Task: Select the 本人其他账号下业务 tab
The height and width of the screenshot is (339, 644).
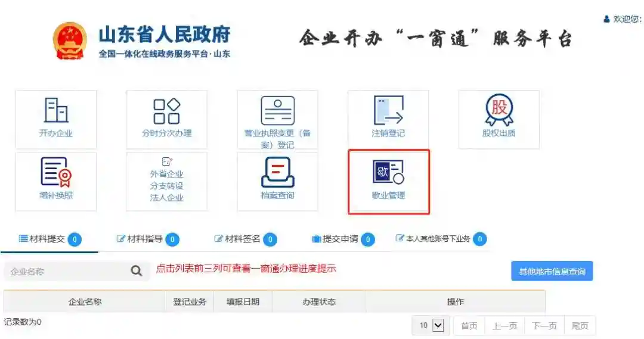Action: 441,239
